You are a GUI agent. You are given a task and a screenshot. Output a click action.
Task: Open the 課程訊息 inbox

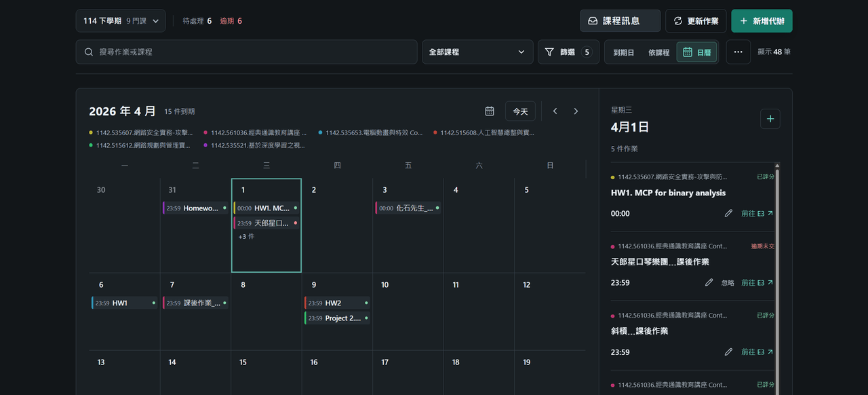point(620,21)
